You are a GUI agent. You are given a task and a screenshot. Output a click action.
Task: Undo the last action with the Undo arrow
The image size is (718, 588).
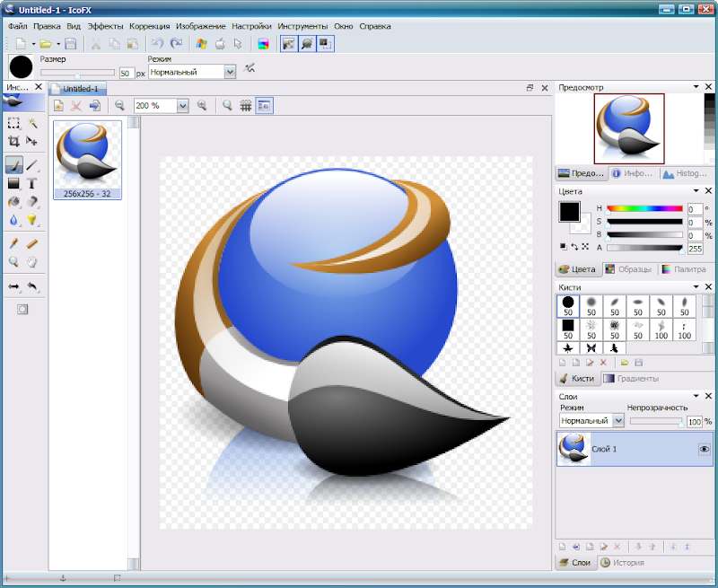point(158,44)
